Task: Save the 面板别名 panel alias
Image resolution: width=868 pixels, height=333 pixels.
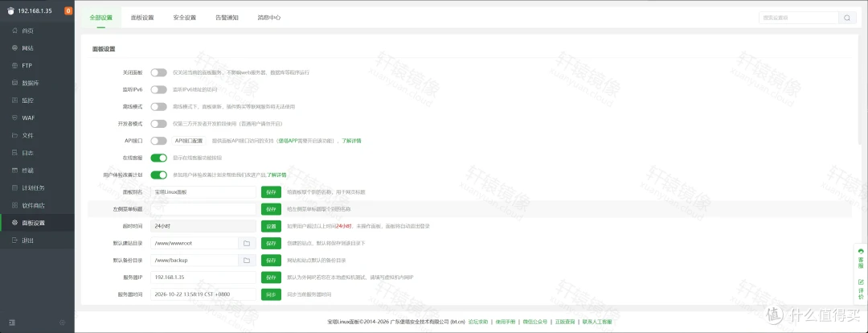Action: coord(272,192)
